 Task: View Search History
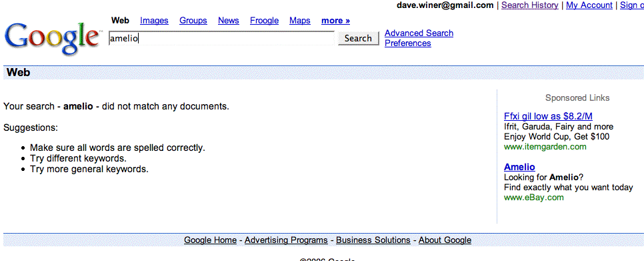(x=530, y=5)
